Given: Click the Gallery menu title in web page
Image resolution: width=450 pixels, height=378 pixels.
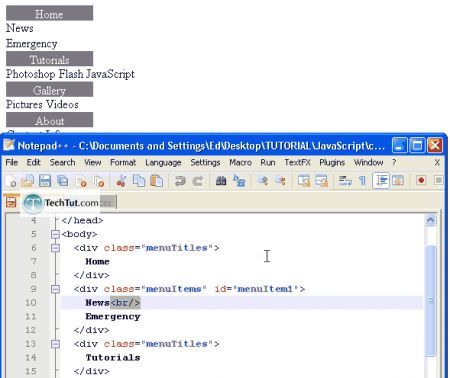Looking at the screenshot, I should 49,89.
